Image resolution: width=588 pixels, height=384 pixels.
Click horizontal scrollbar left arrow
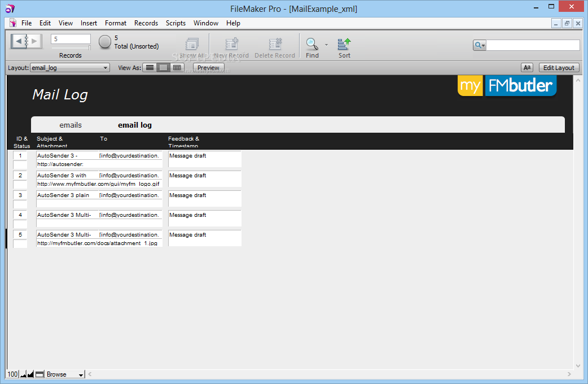point(90,374)
